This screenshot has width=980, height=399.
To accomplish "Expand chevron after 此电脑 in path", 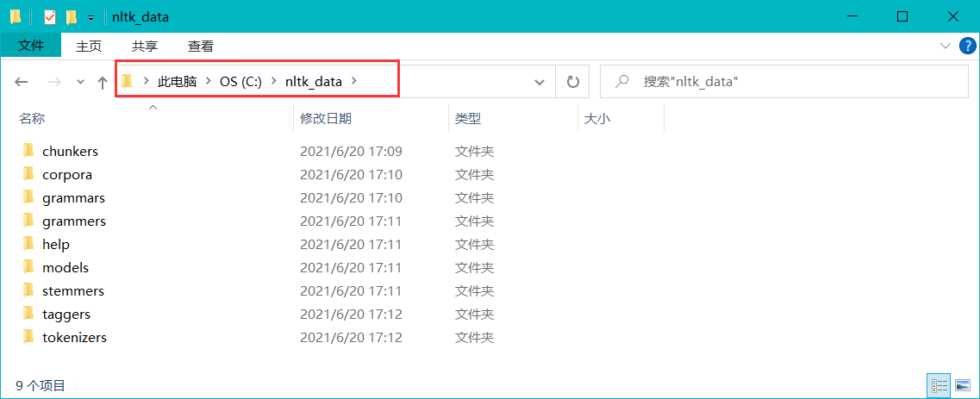I will [x=209, y=81].
